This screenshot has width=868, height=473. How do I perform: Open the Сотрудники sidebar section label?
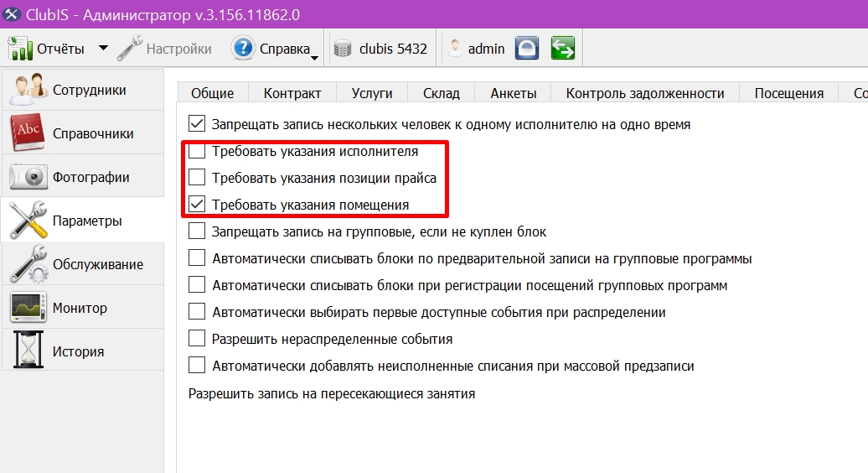[89, 91]
